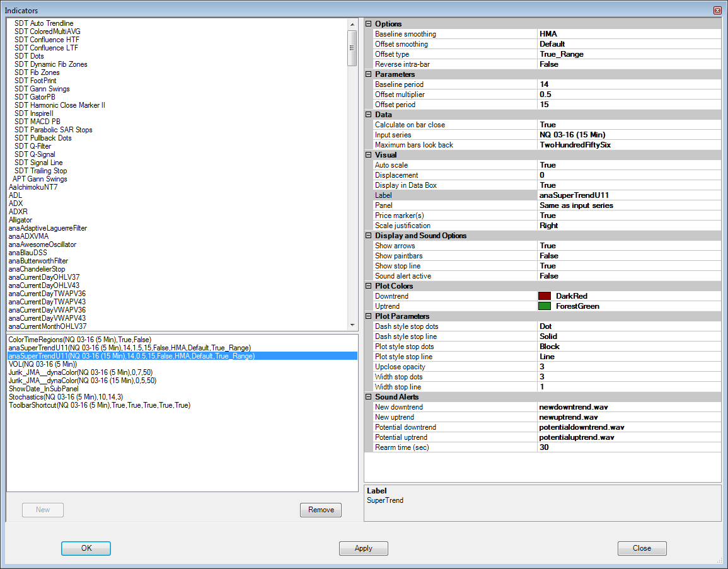Remove the selected indicator
This screenshot has width=728, height=569.
(x=321, y=510)
